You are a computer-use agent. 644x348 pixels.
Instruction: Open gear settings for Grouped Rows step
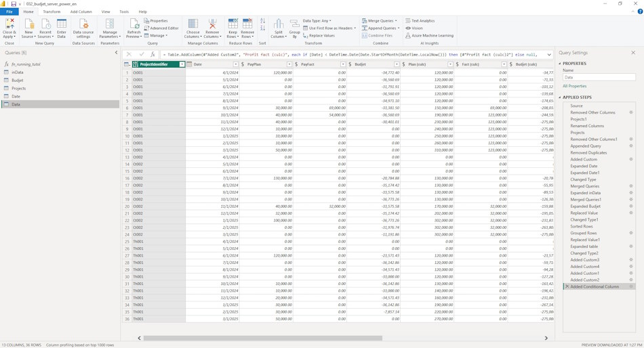click(631, 233)
